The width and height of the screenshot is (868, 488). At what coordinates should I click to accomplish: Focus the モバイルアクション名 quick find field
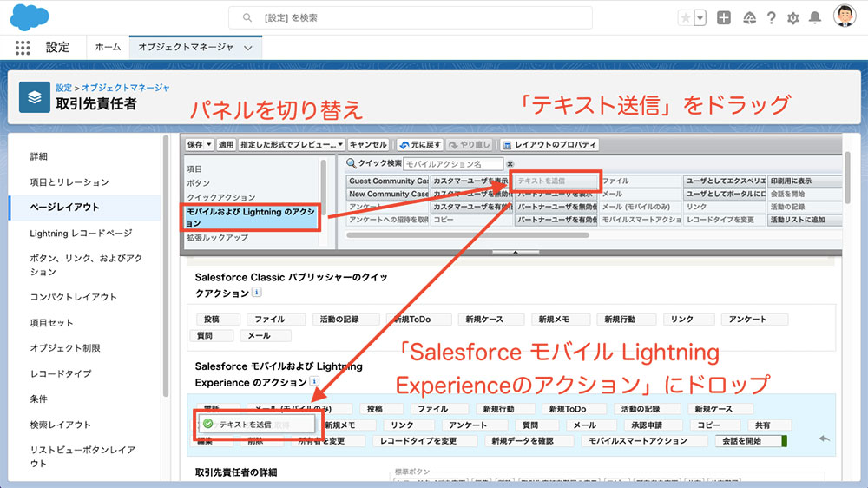point(453,164)
